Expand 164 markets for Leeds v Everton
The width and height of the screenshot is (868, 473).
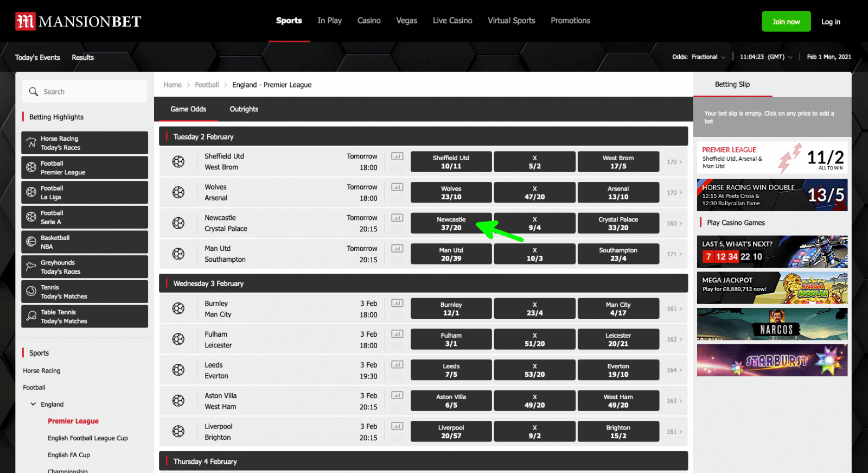coord(674,370)
